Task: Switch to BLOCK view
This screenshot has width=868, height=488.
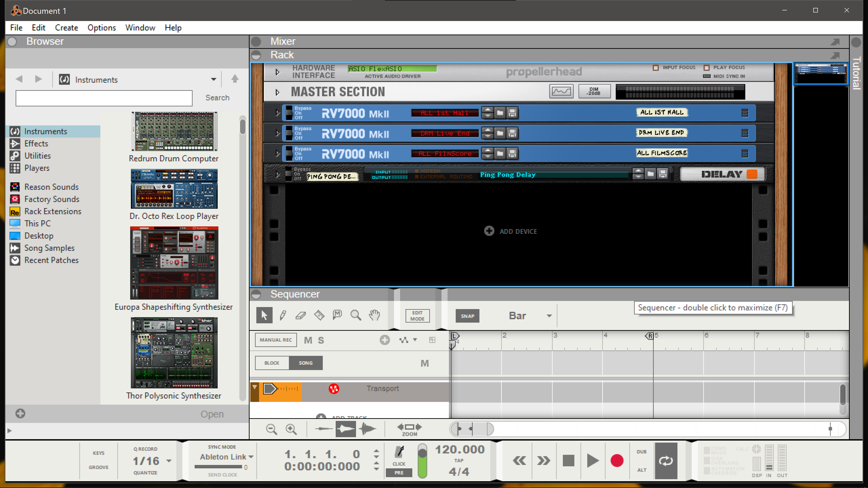Action: pyautogui.click(x=272, y=363)
